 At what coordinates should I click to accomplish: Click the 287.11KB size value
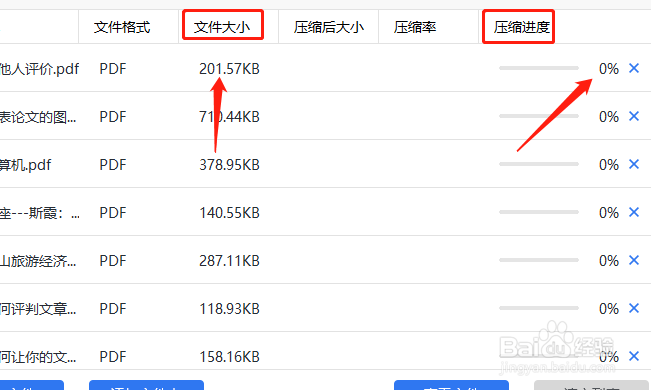coord(229,261)
